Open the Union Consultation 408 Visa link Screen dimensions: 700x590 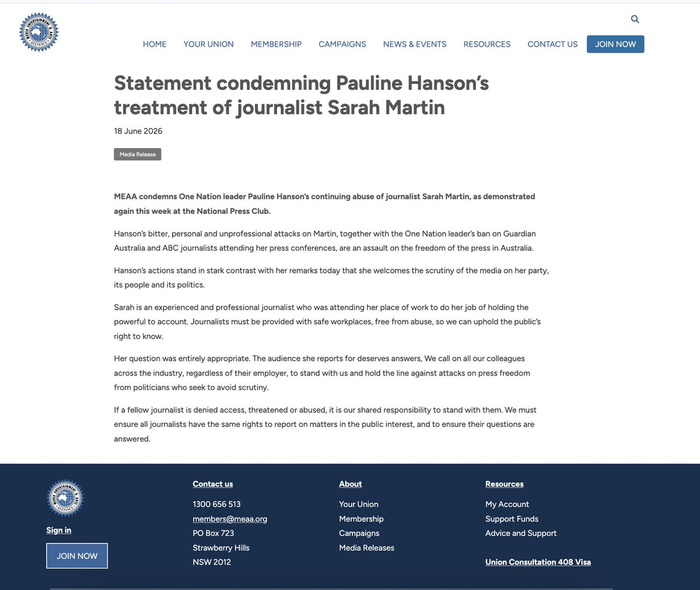(538, 562)
